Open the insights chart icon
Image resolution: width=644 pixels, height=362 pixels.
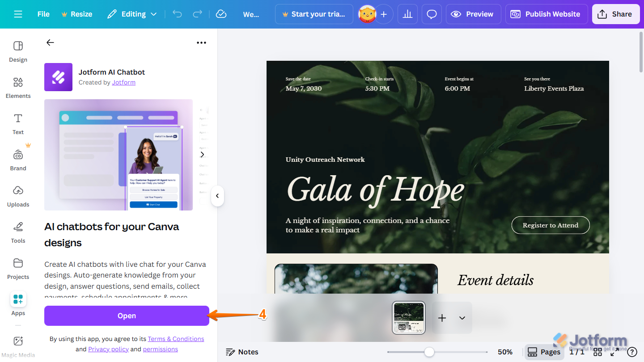click(407, 14)
